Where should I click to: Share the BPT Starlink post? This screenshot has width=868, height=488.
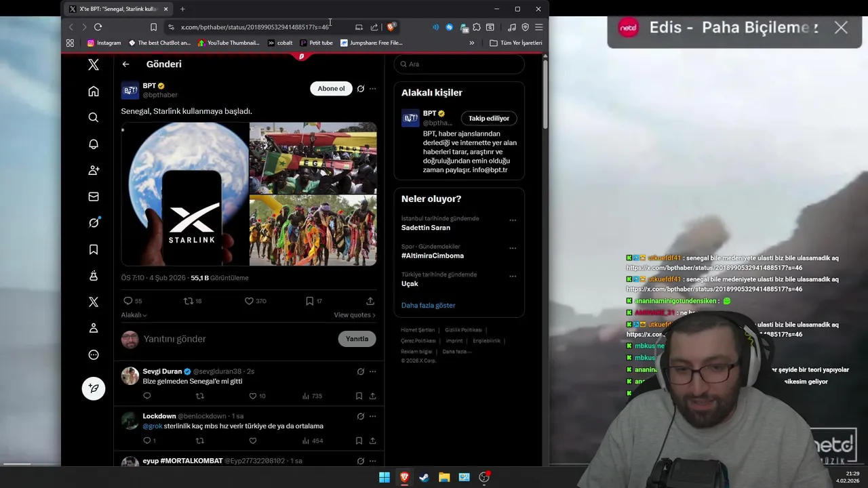tap(370, 301)
